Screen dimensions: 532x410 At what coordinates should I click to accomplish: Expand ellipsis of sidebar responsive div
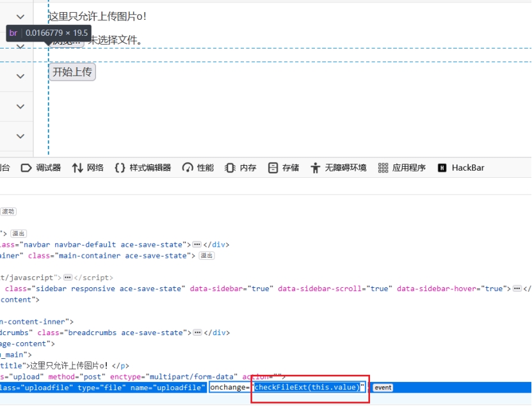(x=517, y=288)
